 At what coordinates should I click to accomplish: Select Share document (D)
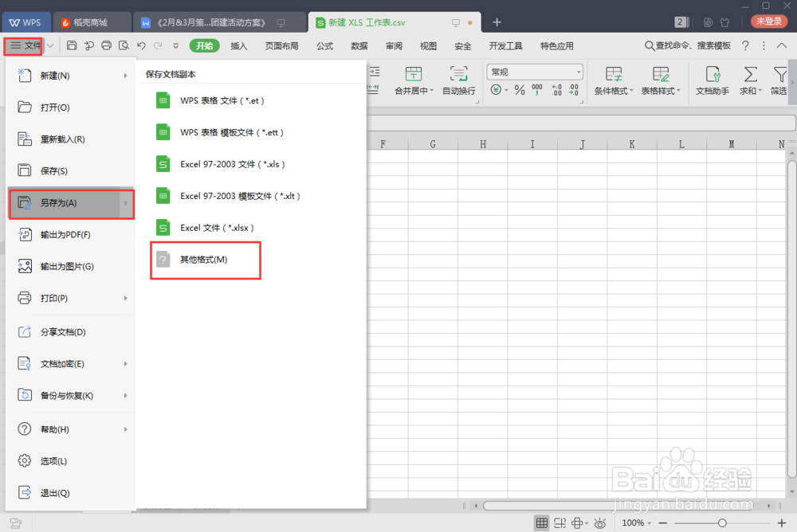pyautogui.click(x=71, y=332)
